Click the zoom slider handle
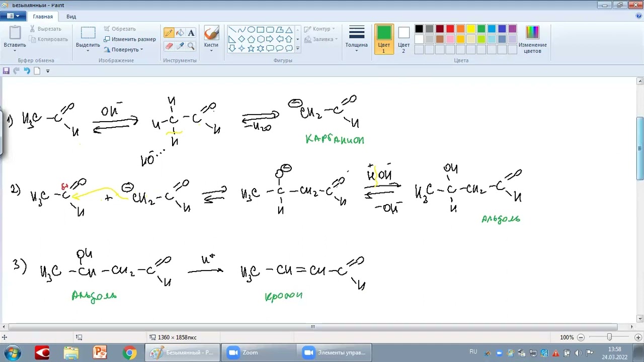 pos(609,337)
